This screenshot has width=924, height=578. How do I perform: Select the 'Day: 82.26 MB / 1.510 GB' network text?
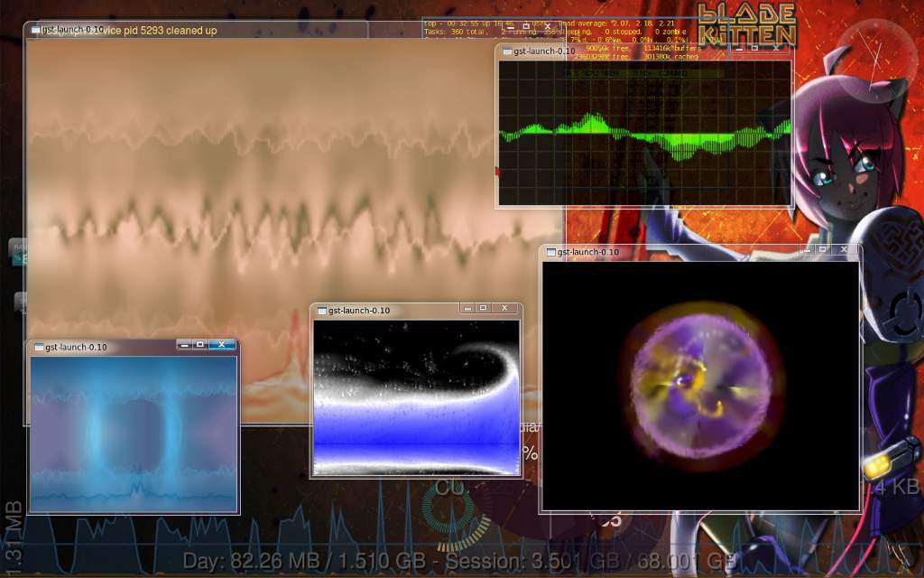(x=304, y=561)
